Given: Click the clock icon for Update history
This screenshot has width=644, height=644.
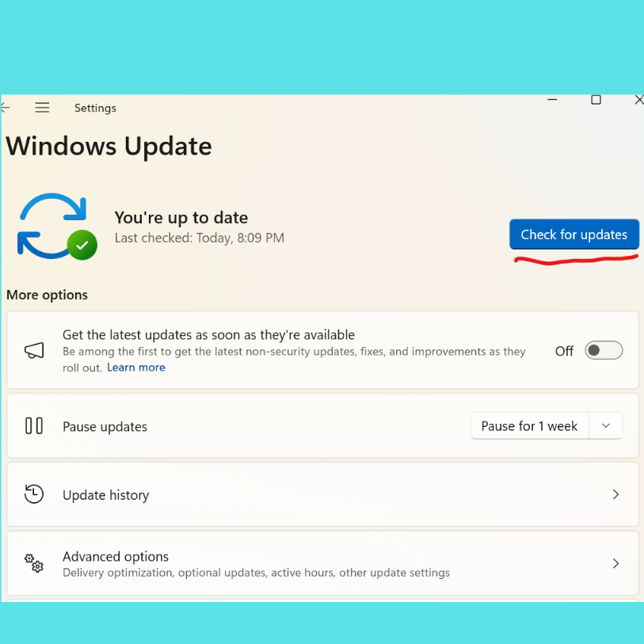Looking at the screenshot, I should (34, 494).
